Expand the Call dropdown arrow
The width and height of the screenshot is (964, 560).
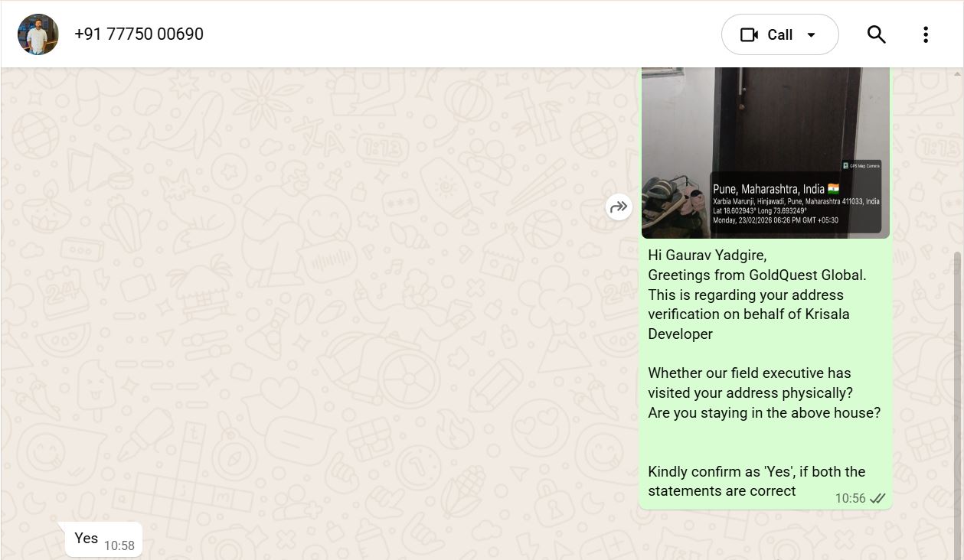click(x=812, y=35)
